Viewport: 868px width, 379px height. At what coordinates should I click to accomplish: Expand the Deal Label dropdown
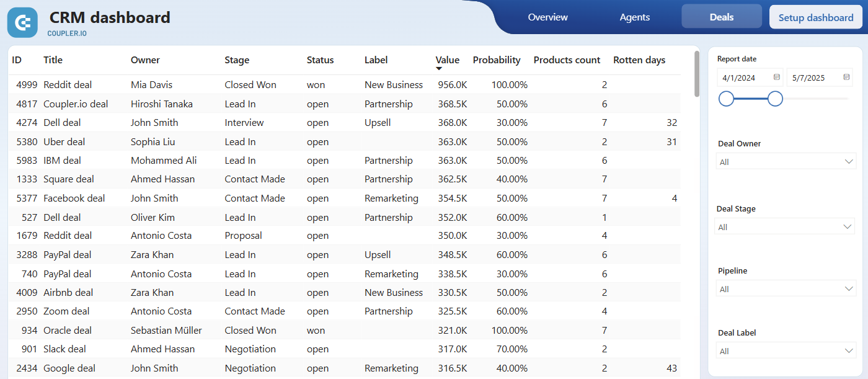pos(786,350)
